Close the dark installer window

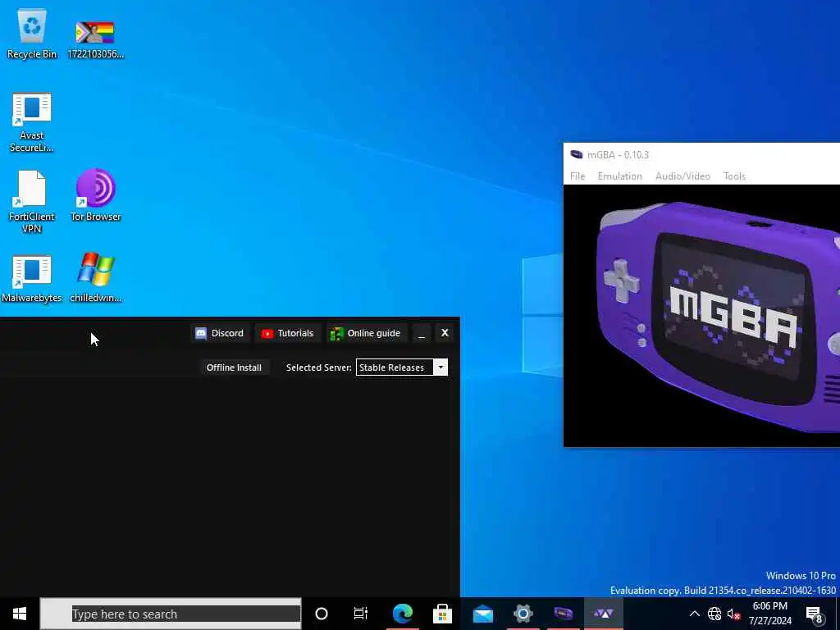(x=445, y=333)
